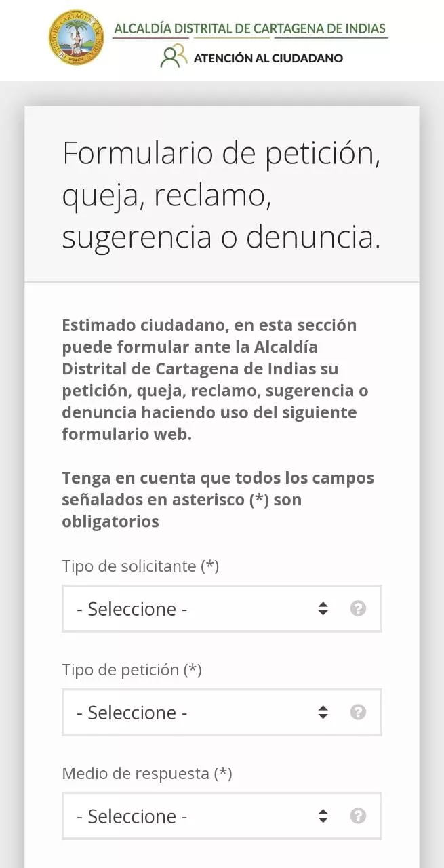
Task: Show help for Medio de respuesta
Action: 358,816
